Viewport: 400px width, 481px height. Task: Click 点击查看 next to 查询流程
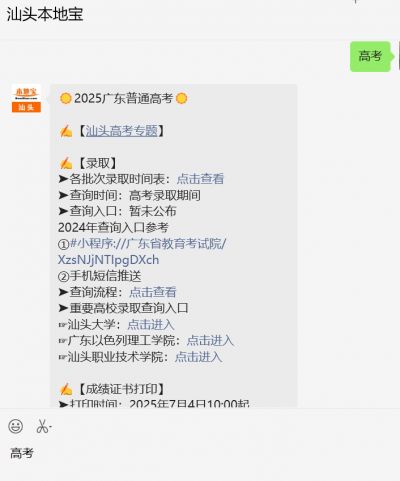(x=153, y=292)
